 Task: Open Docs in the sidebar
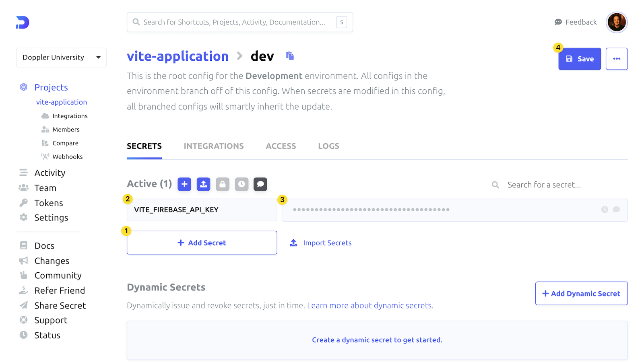[44, 246]
